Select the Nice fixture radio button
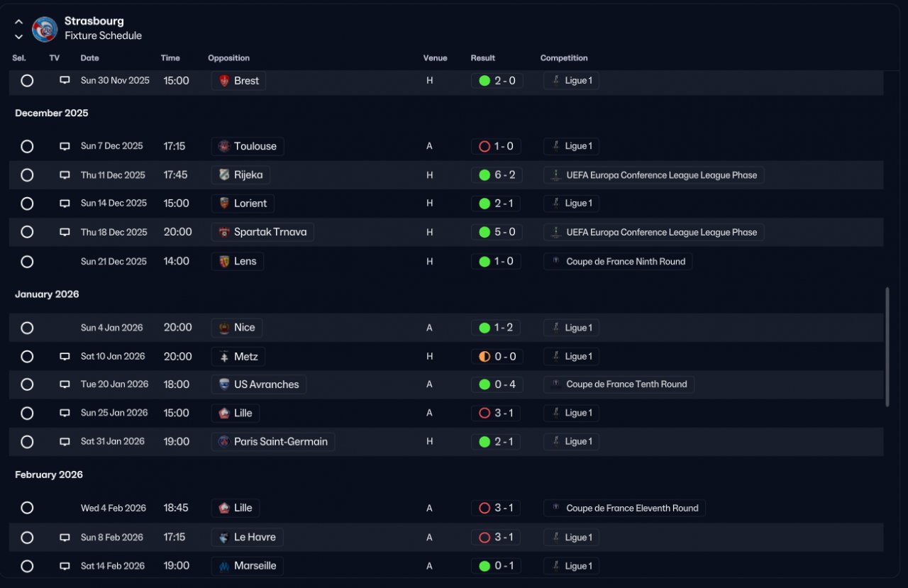Image resolution: width=908 pixels, height=588 pixels. click(x=27, y=328)
